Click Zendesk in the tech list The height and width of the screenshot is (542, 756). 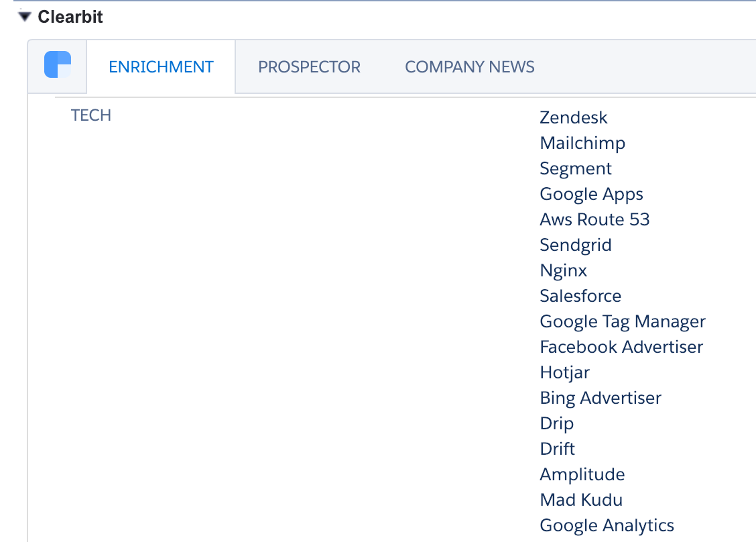[573, 117]
